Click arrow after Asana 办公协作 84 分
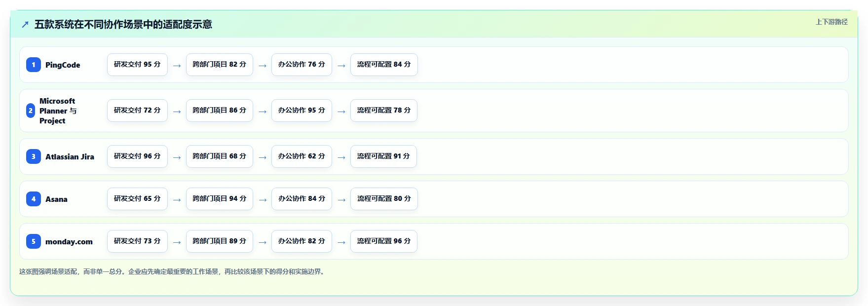 [341, 200]
